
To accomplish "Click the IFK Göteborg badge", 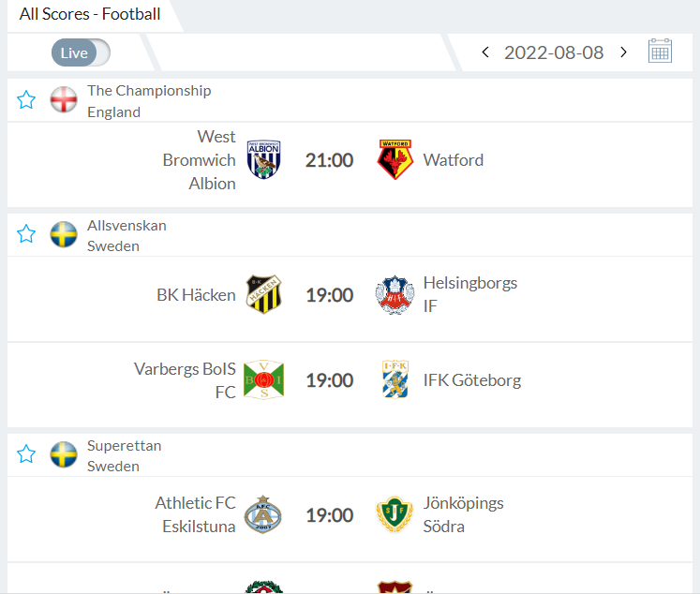I will [x=395, y=379].
